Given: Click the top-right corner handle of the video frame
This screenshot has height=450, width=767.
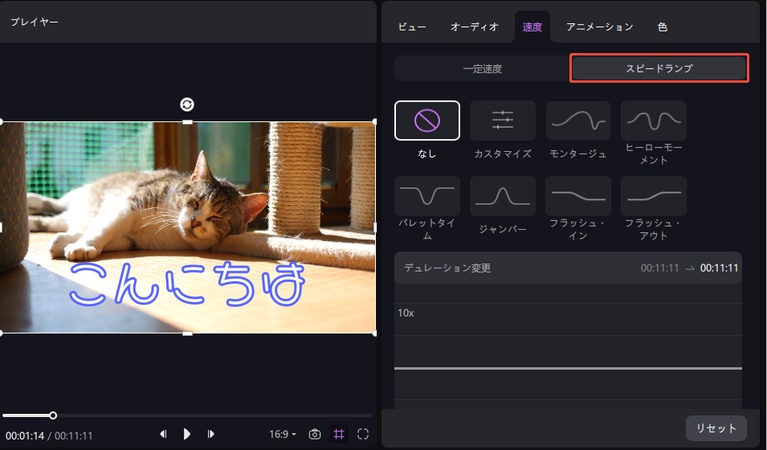Looking at the screenshot, I should point(375,121).
